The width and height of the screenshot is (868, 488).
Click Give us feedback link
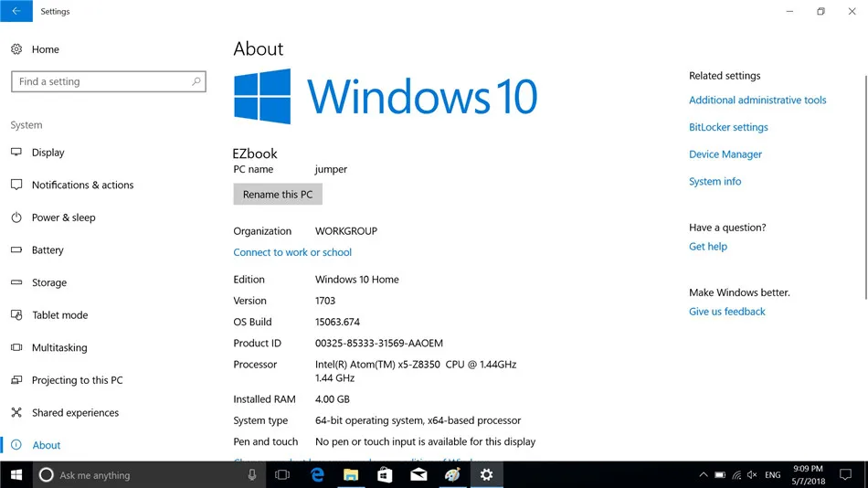pos(727,312)
